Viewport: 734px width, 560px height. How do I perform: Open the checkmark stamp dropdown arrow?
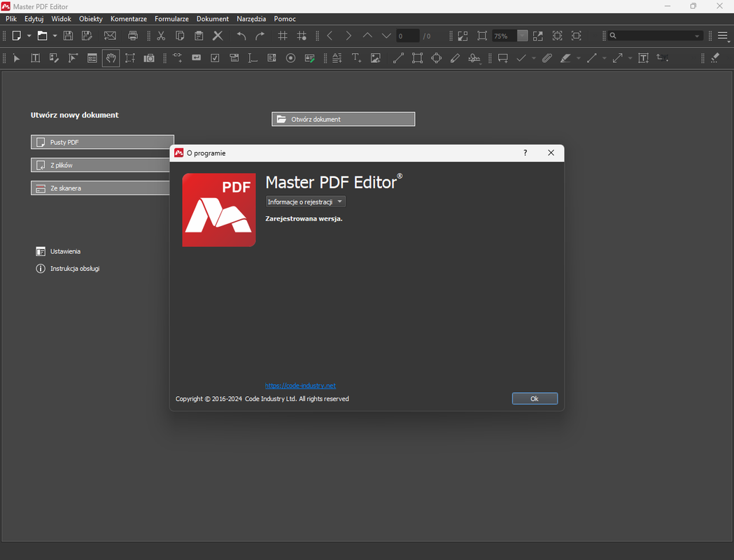tap(534, 58)
